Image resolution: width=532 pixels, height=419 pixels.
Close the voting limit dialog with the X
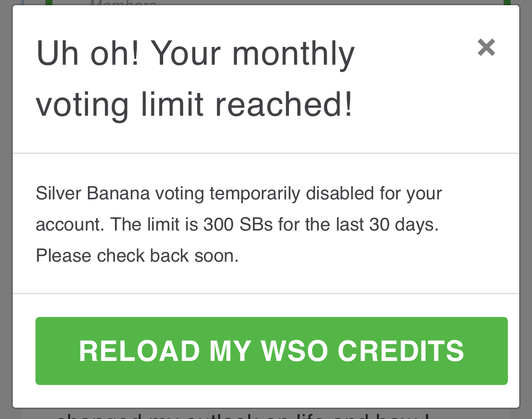point(486,47)
